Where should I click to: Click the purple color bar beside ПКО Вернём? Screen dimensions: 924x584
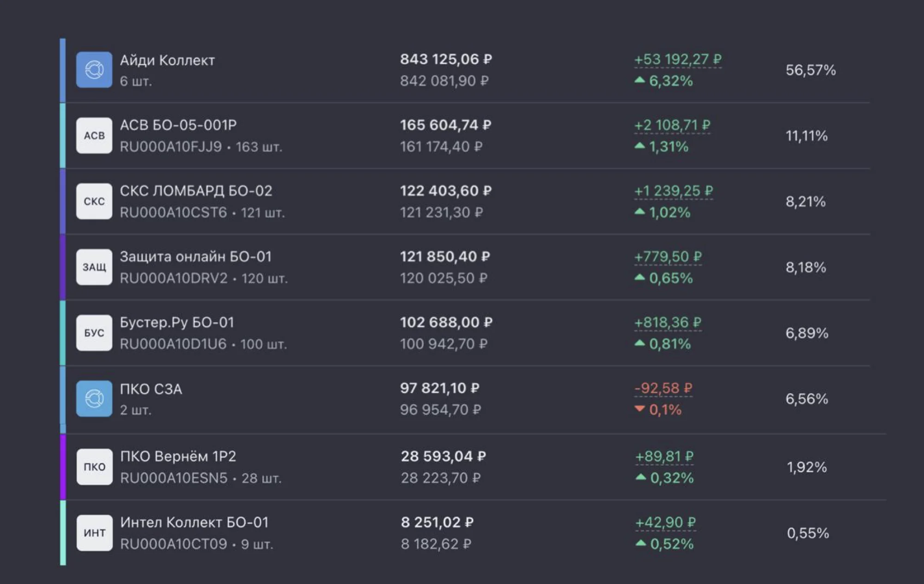click(x=63, y=467)
